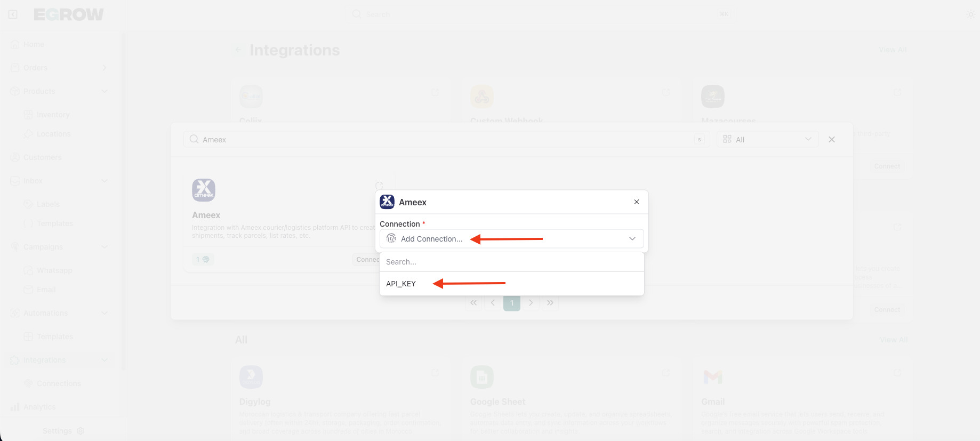
Task: Go to Locations
Action: click(53, 134)
